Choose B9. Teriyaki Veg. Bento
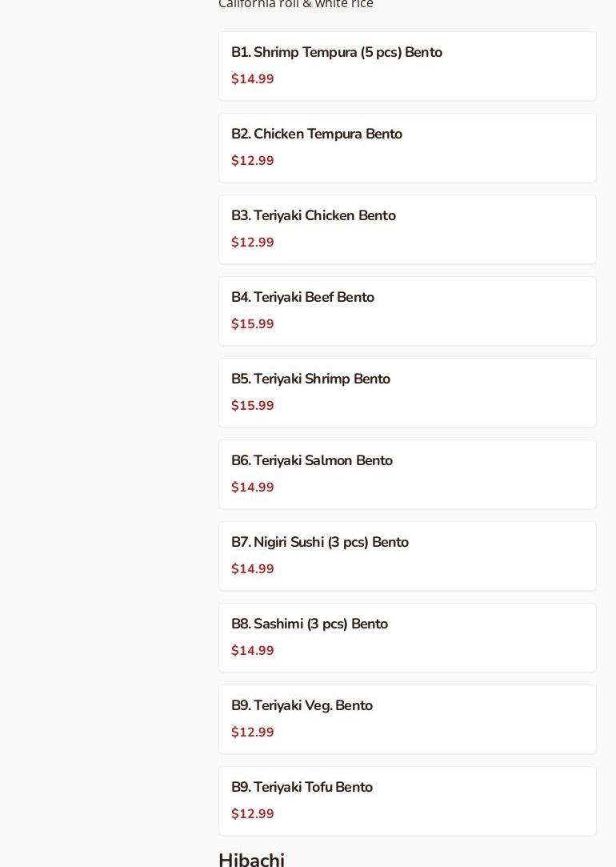Image resolution: width=616 pixels, height=867 pixels. (x=302, y=706)
